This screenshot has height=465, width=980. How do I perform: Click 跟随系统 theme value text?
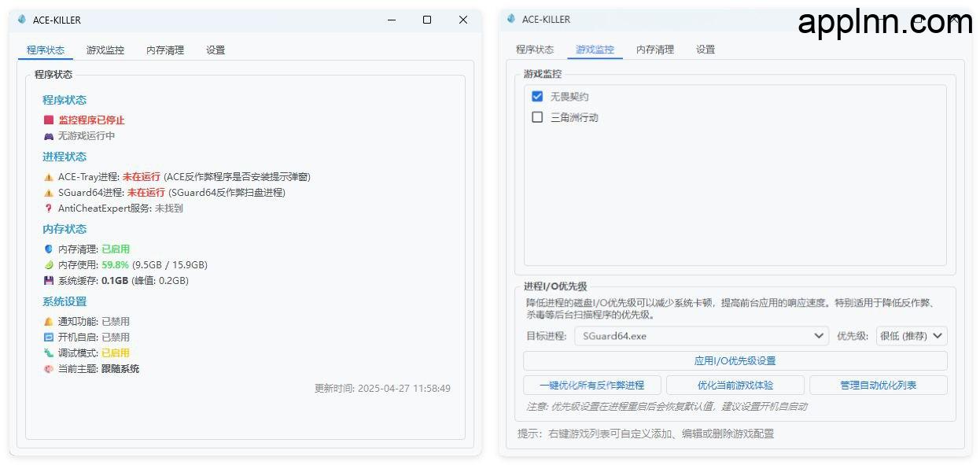pyautogui.click(x=120, y=369)
